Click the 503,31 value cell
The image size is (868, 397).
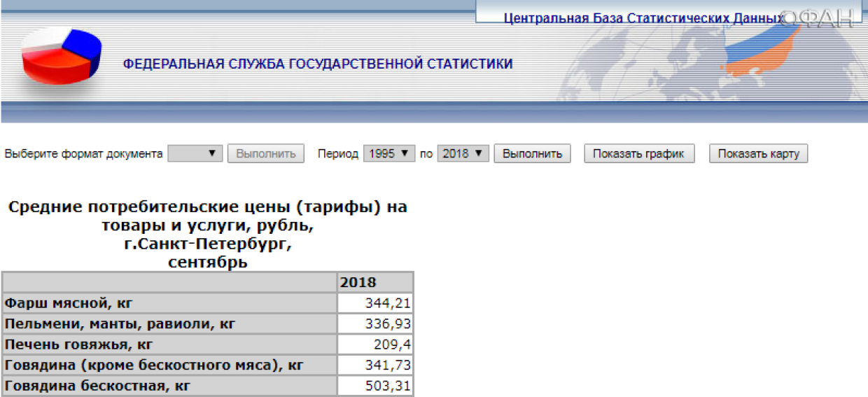[x=374, y=386]
